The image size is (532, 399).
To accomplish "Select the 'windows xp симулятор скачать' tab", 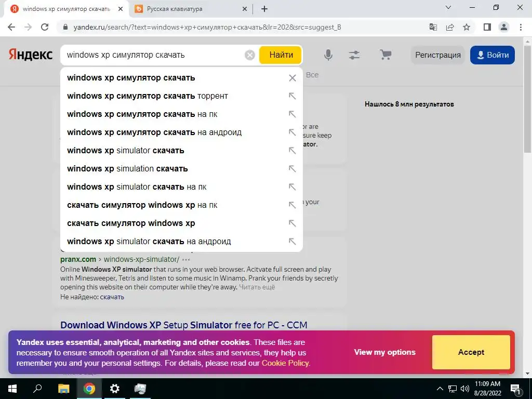I will click(66, 9).
